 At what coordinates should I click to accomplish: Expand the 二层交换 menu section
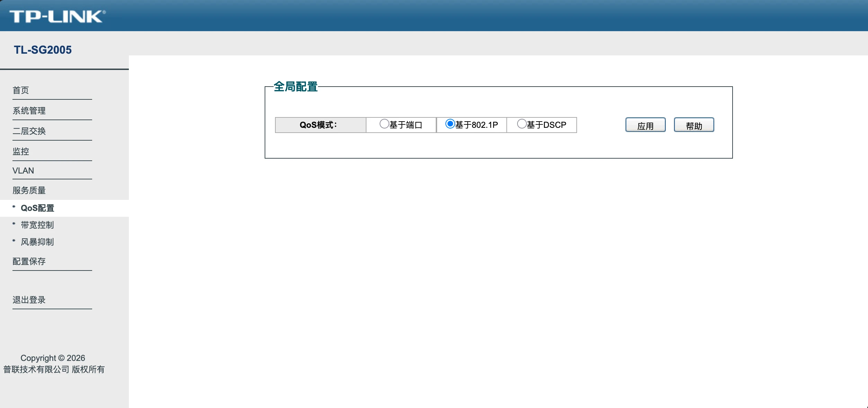29,131
